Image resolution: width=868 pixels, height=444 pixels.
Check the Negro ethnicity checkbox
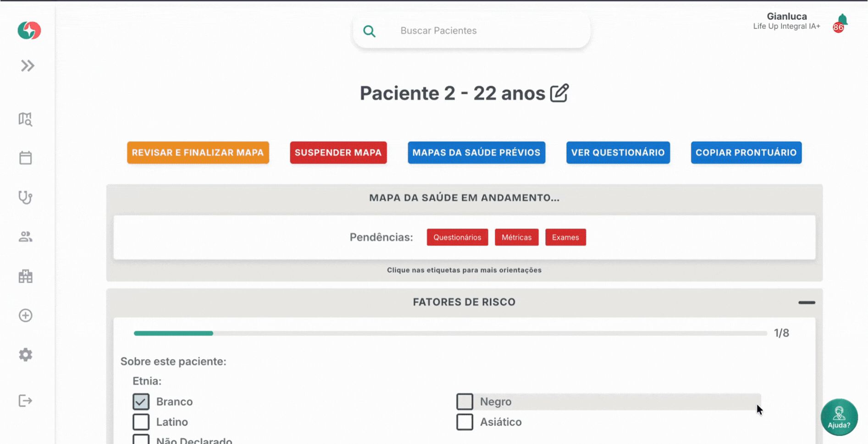point(464,402)
